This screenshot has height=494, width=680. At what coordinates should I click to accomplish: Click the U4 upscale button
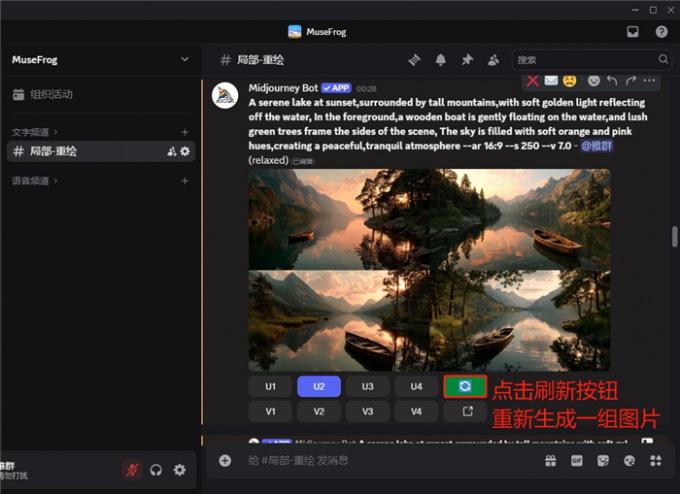416,386
